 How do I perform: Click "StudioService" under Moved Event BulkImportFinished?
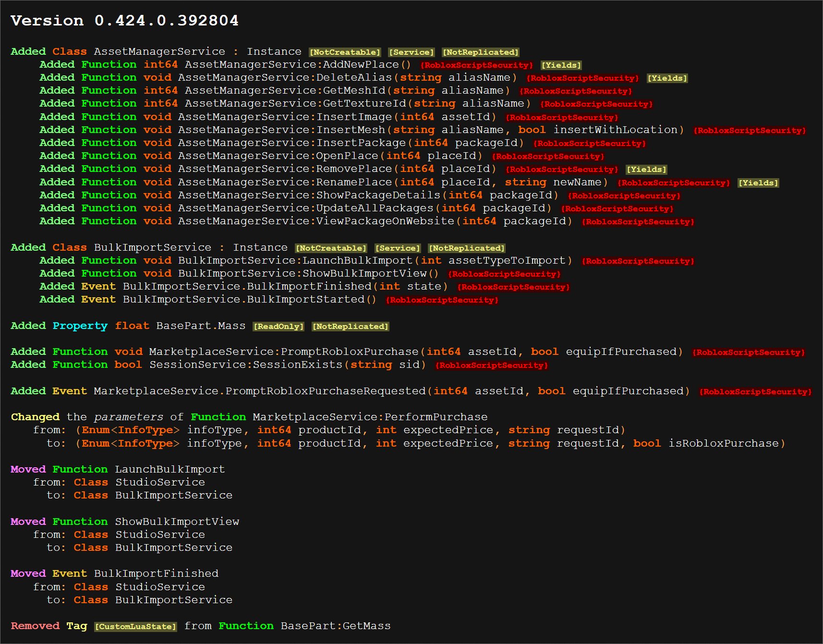[x=160, y=587]
